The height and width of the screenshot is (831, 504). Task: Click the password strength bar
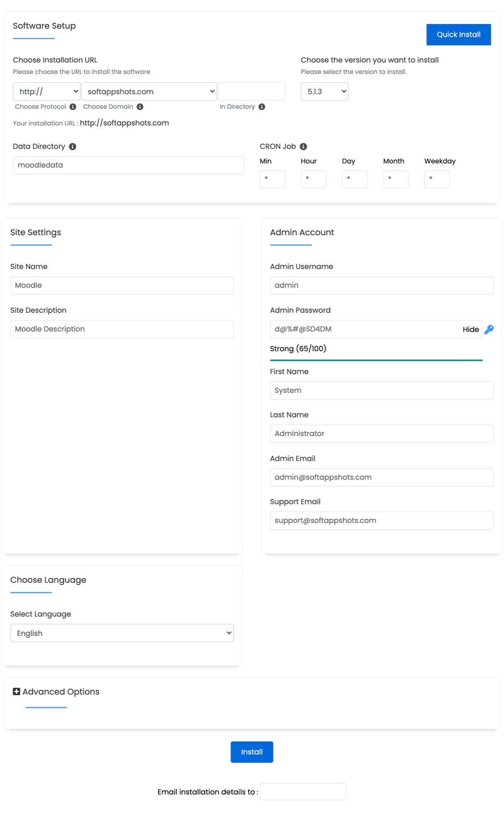(376, 360)
